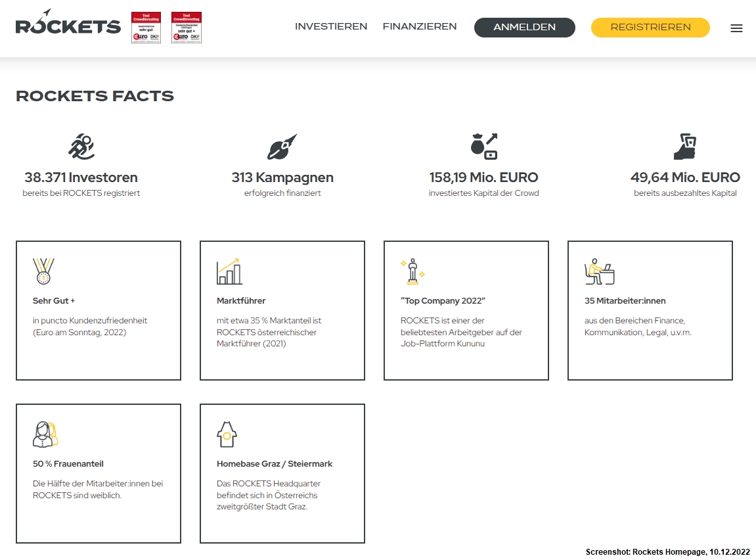756x560 pixels.
Task: Click the 49,64 Mio. EURO figure
Action: [x=685, y=177]
